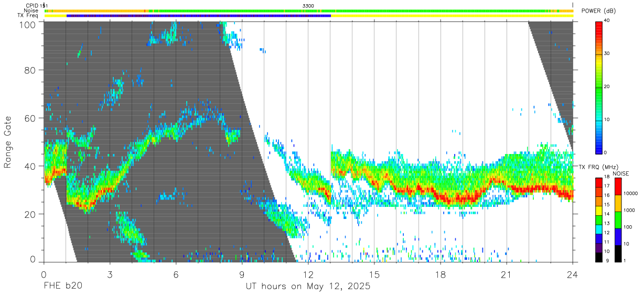Click the '100' tick on the Range Gate axis
This screenshot has height=297, width=644.
pos(28,24)
